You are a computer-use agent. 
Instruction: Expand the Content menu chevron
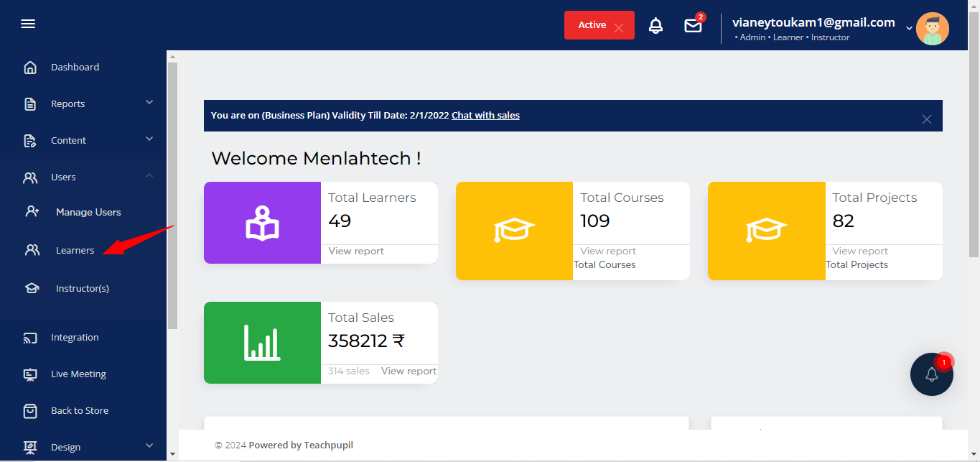coord(149,139)
